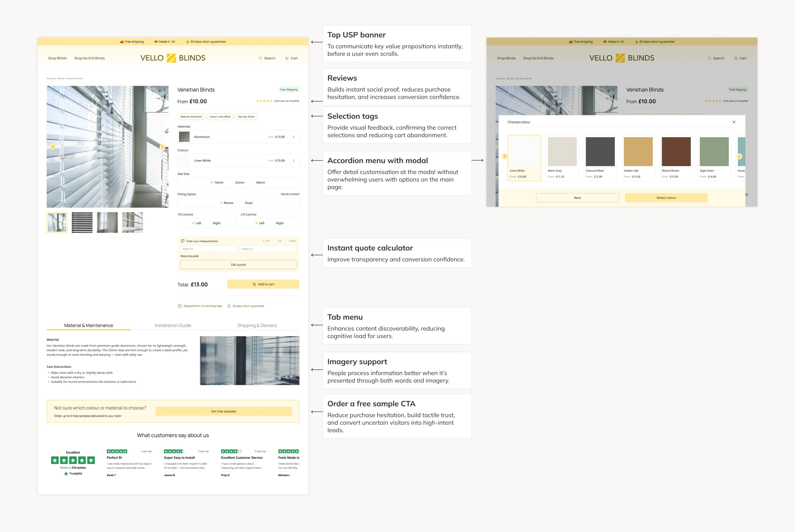Close the Choose colour modal
795x532 pixels.
(x=734, y=122)
